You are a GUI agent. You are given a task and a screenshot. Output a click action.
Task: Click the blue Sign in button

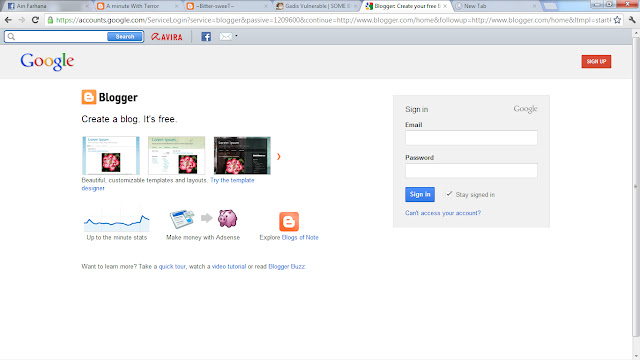(x=420, y=194)
